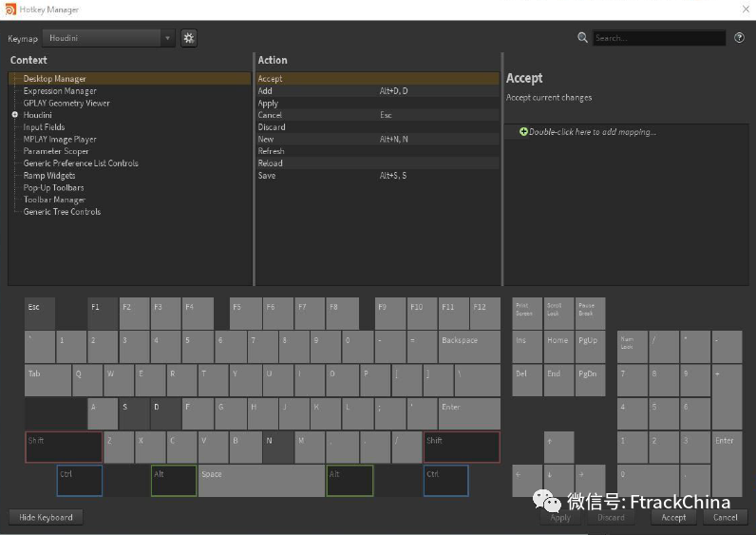This screenshot has width=756, height=535.
Task: Select Generic Tree Controls context
Action: [62, 212]
